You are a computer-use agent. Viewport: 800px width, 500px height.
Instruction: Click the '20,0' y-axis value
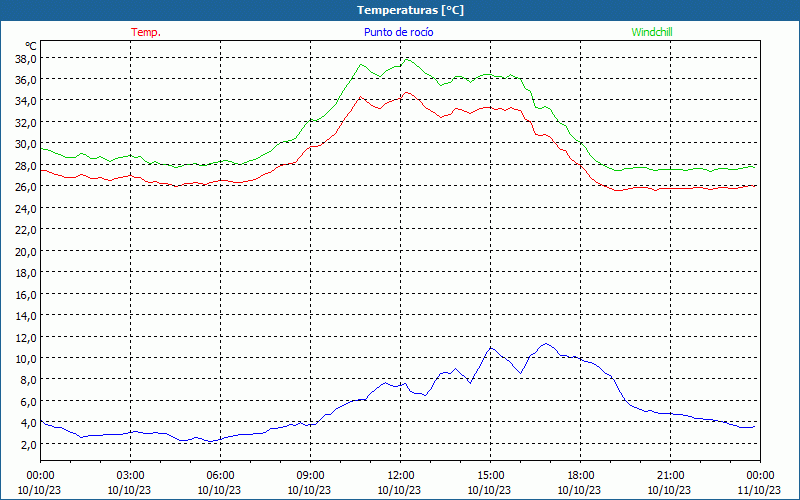click(26, 252)
